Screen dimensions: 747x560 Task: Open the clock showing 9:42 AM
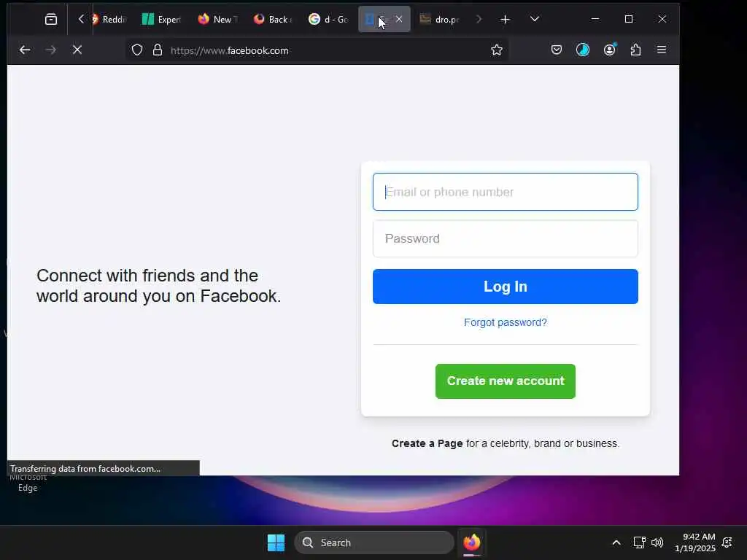(x=695, y=542)
